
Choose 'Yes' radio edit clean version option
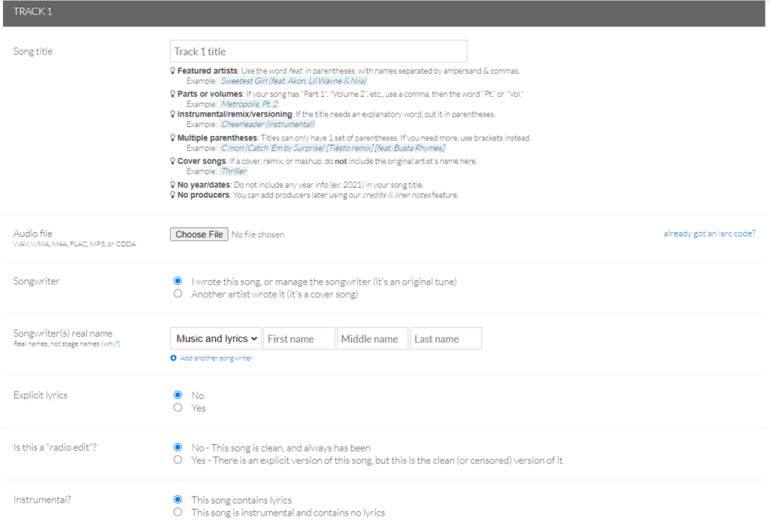[x=178, y=460]
